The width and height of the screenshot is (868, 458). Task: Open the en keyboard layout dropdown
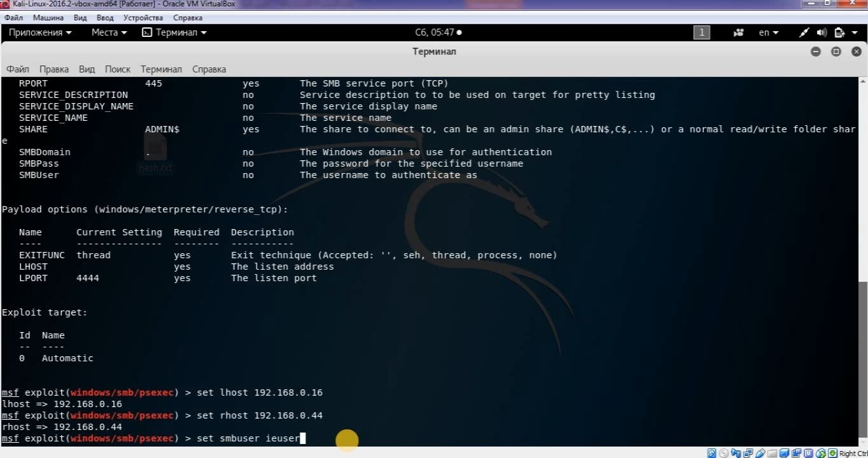click(x=769, y=32)
